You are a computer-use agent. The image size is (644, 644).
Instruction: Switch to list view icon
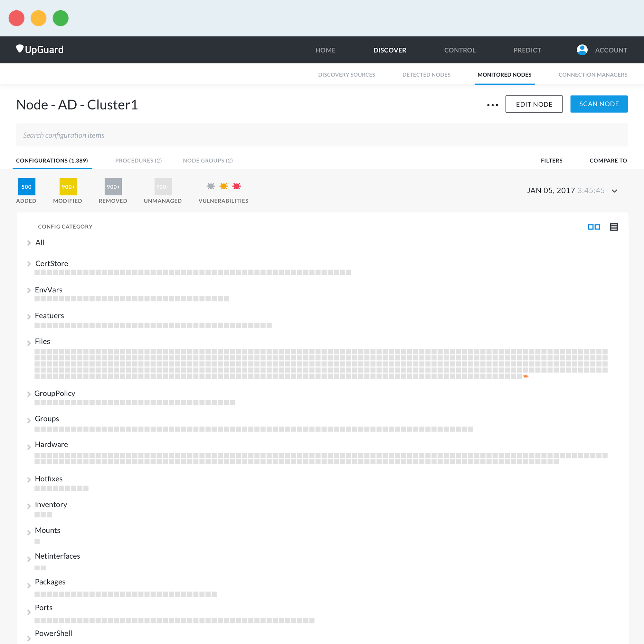tap(614, 227)
